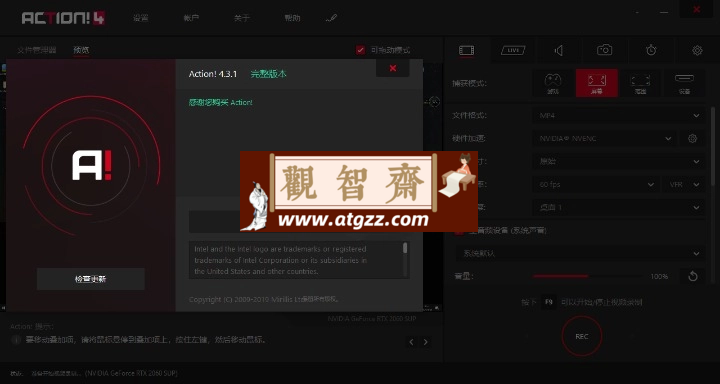Click the 100% volume value
Viewport: 720px width, 384px height.
click(x=659, y=277)
